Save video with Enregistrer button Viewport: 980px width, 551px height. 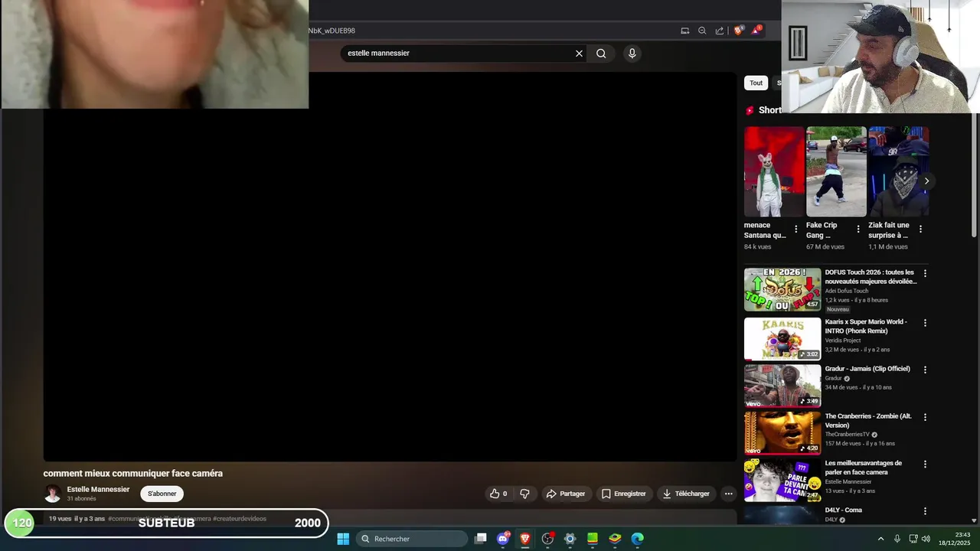623,494
